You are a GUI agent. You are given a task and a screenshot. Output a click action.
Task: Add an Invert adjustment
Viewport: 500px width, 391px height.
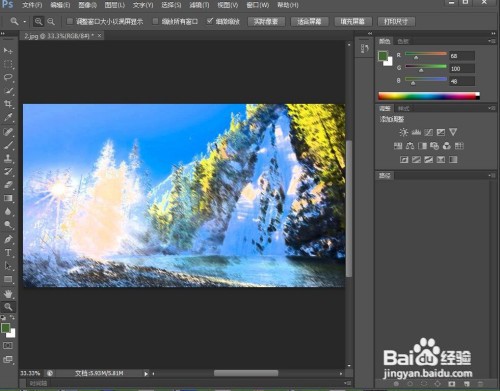(404, 160)
